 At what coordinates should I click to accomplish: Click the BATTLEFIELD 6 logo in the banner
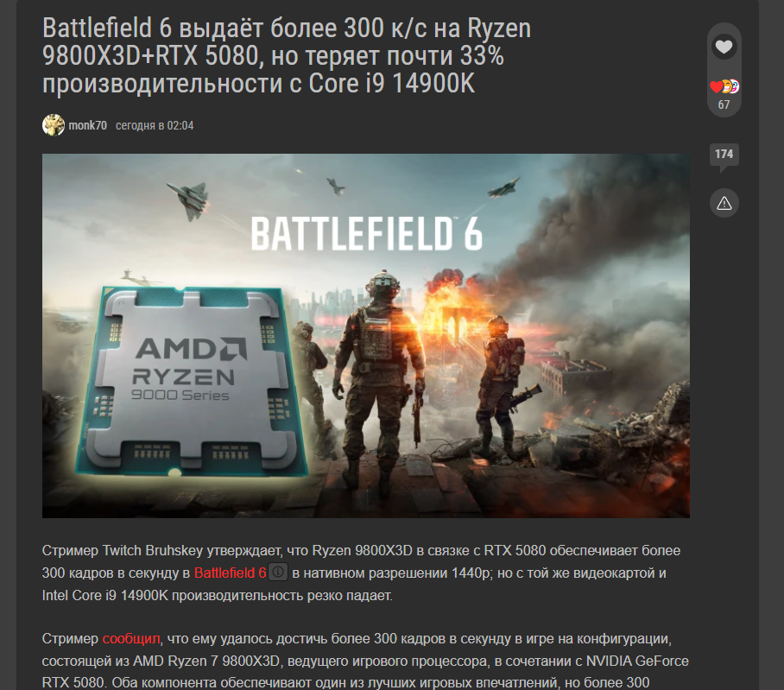(366, 233)
